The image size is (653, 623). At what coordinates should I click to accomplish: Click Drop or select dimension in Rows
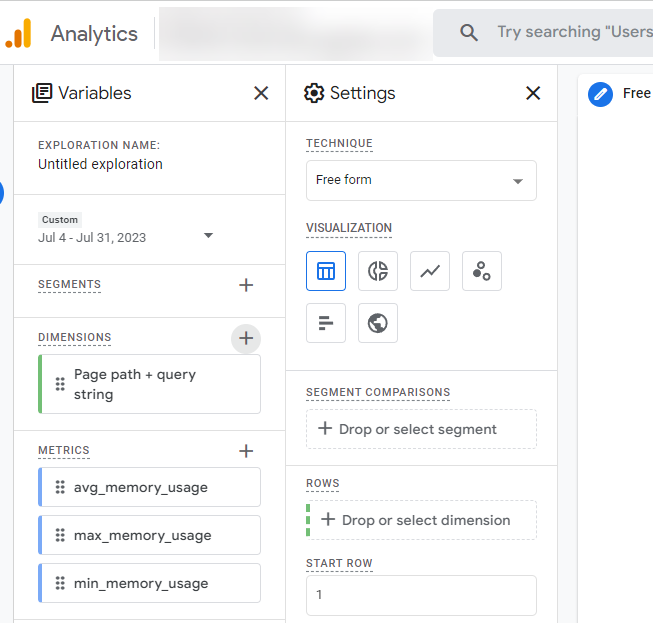421,520
